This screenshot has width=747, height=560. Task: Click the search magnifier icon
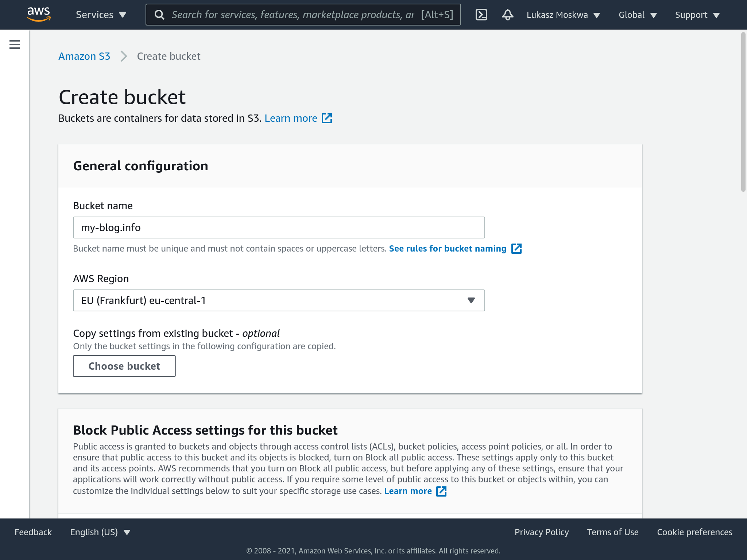159,15
